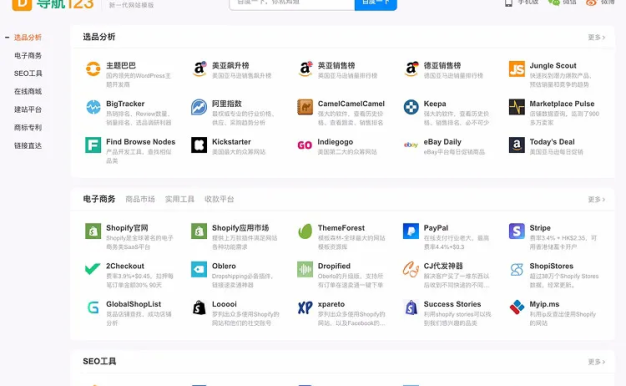Click the 德亚销售榜 Amazon icon
This screenshot has width=626, height=386.
[x=411, y=69]
